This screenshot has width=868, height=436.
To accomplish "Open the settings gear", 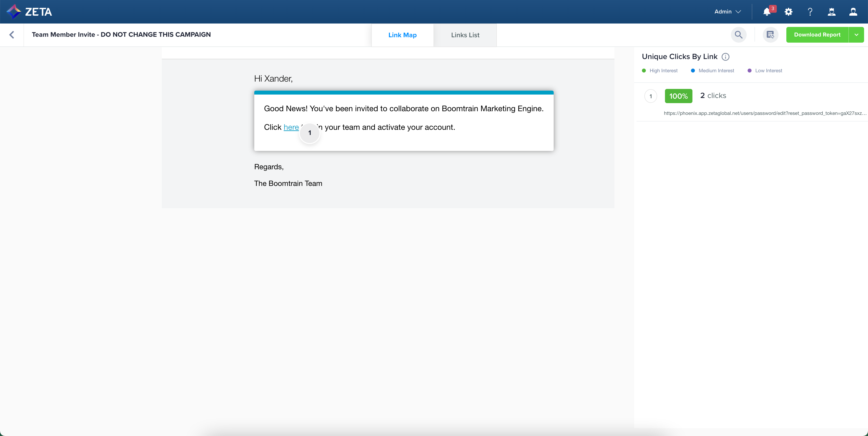I will 789,12.
